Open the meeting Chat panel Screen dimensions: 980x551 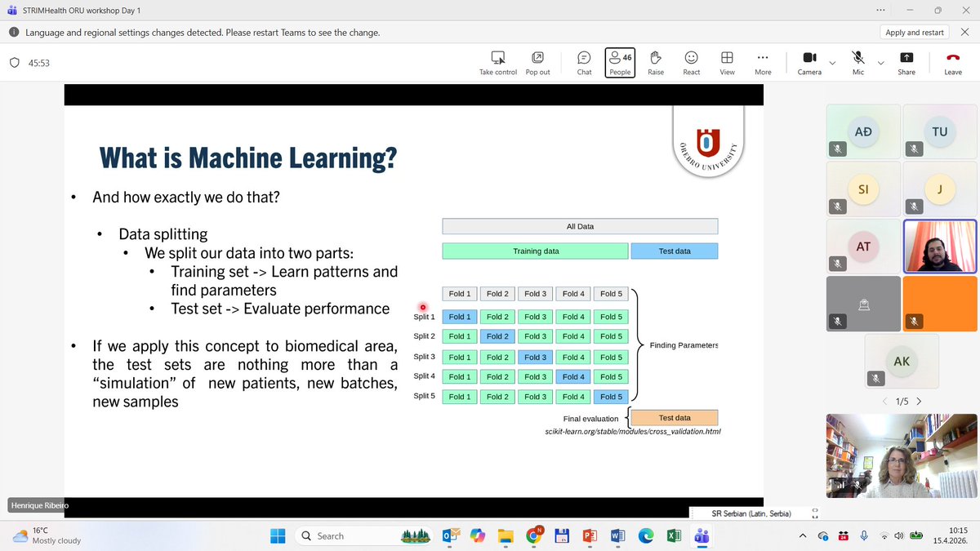(x=584, y=64)
